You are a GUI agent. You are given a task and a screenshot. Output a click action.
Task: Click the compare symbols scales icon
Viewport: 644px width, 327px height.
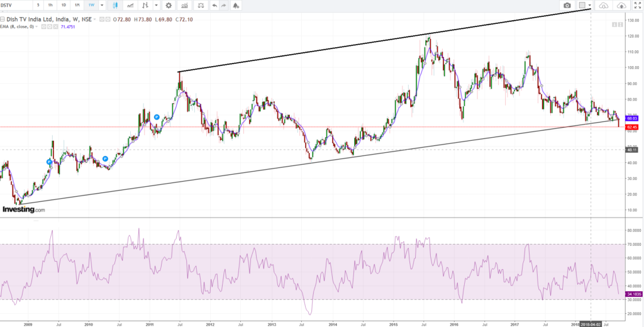[x=201, y=5]
